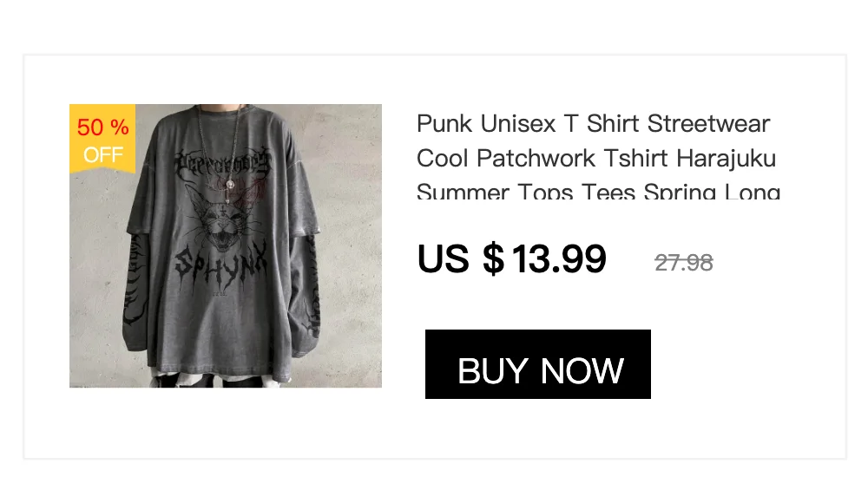Select the yellow 50% OFF discount badge

click(102, 139)
